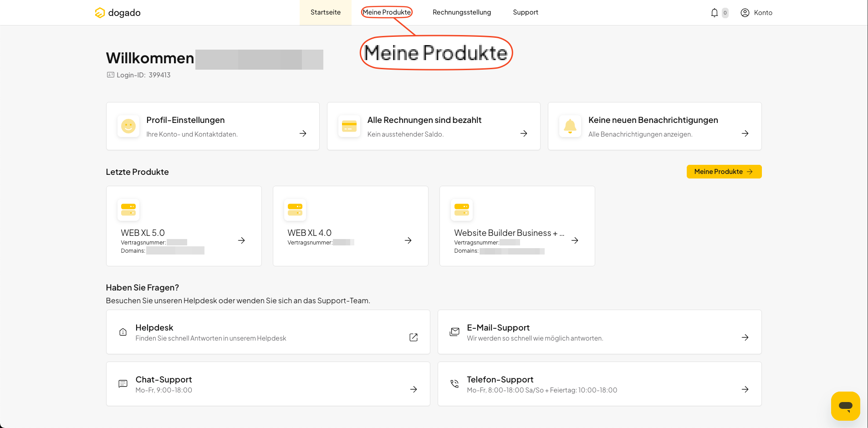Click arrow on Profil-Einstellungen card
This screenshot has height=428, width=868.
(303, 133)
